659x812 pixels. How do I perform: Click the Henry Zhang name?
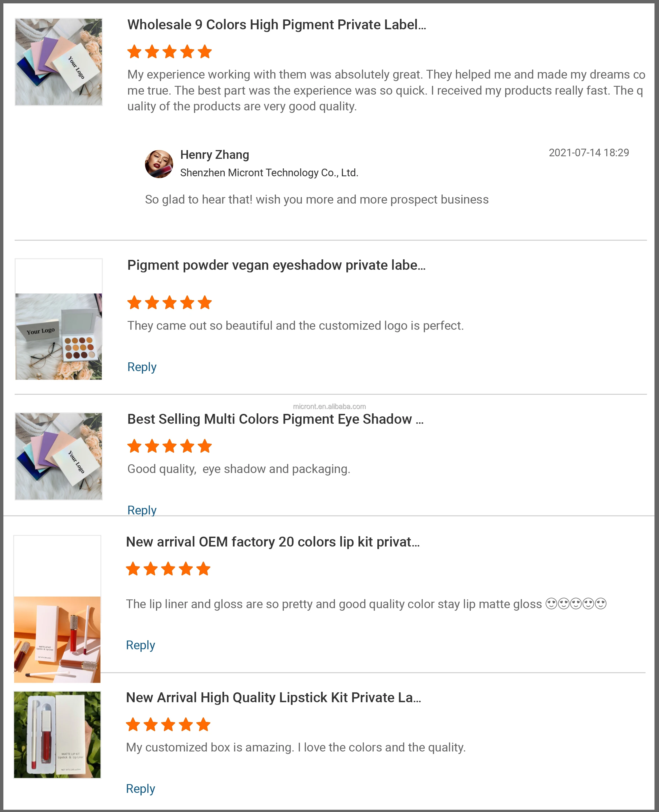(x=215, y=155)
